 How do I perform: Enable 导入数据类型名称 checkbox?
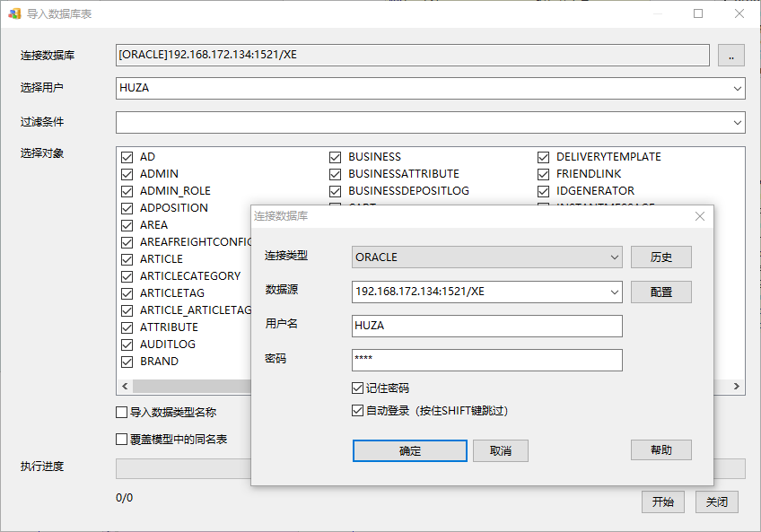[x=122, y=413]
